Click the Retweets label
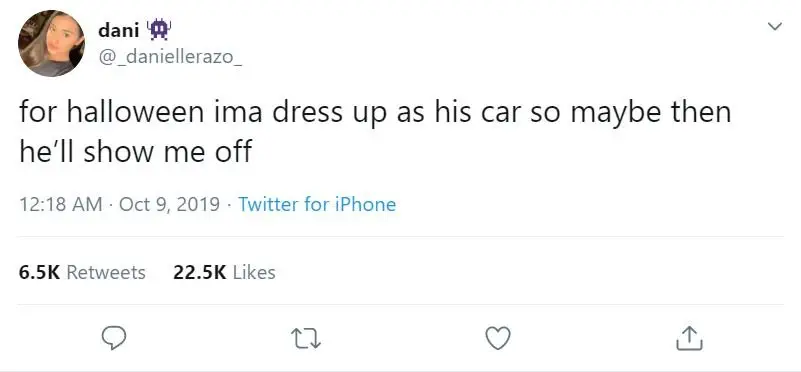This screenshot has height=372, width=801. point(106,272)
